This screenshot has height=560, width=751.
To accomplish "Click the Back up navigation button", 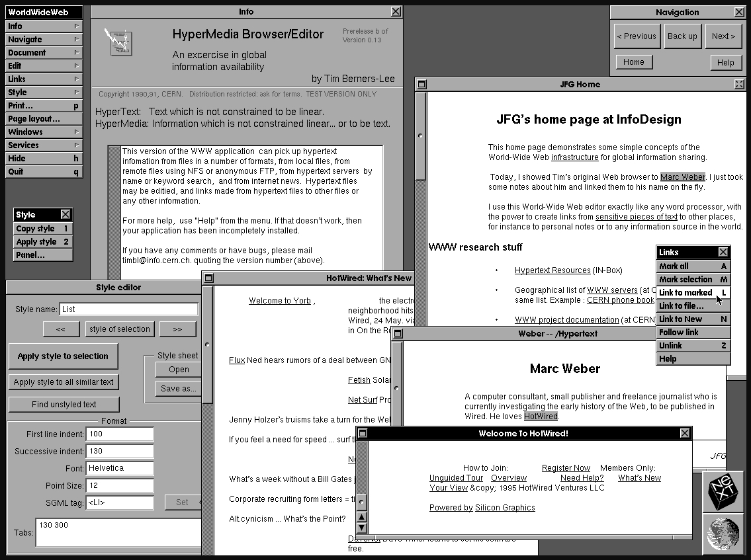I will pyautogui.click(x=682, y=36).
